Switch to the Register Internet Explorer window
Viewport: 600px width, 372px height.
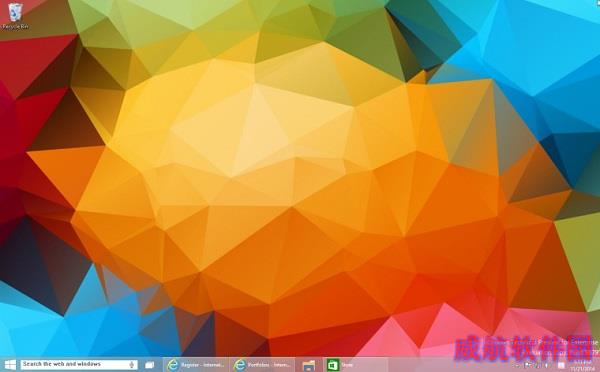(196, 365)
